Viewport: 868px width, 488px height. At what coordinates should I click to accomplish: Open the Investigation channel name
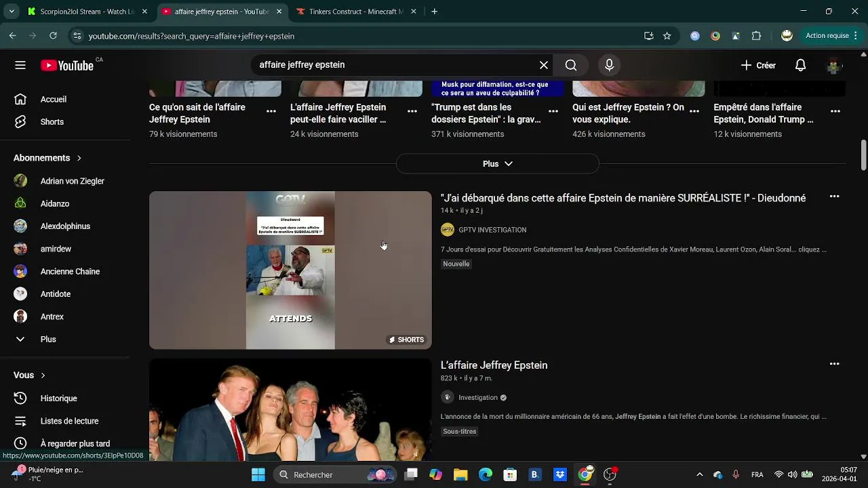pyautogui.click(x=477, y=397)
